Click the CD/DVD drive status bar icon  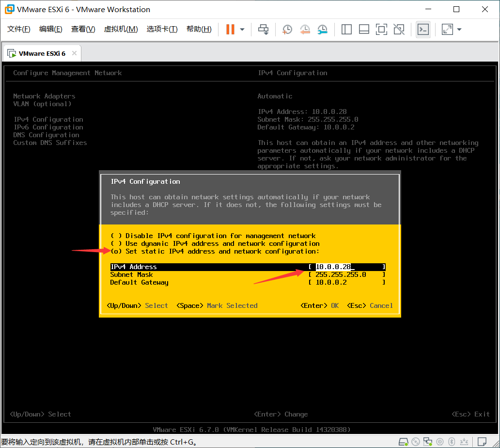(x=416, y=442)
